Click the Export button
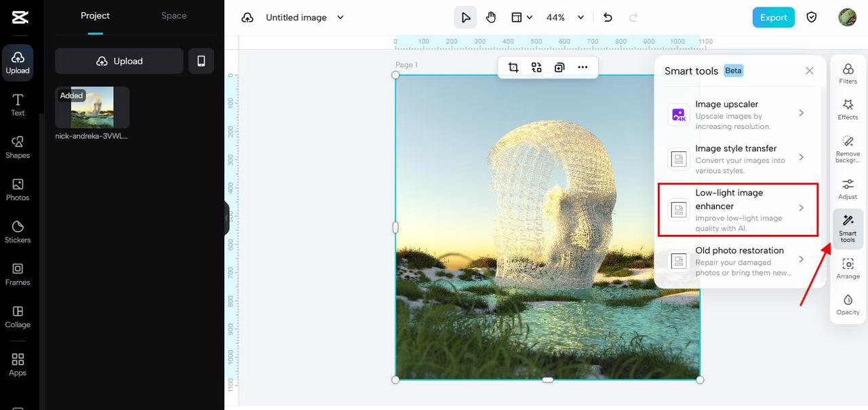The height and width of the screenshot is (410, 868). pos(774,18)
